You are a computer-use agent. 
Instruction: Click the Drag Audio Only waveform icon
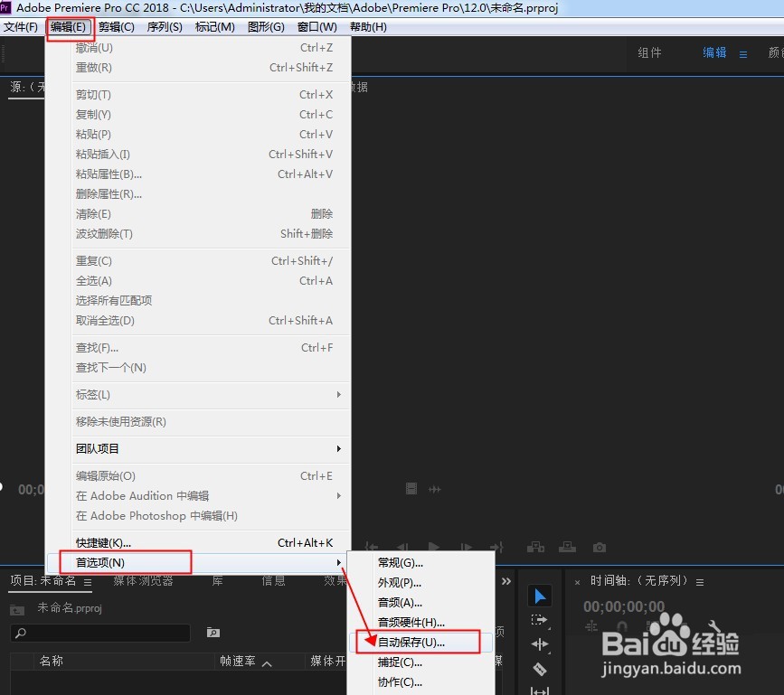pos(434,489)
